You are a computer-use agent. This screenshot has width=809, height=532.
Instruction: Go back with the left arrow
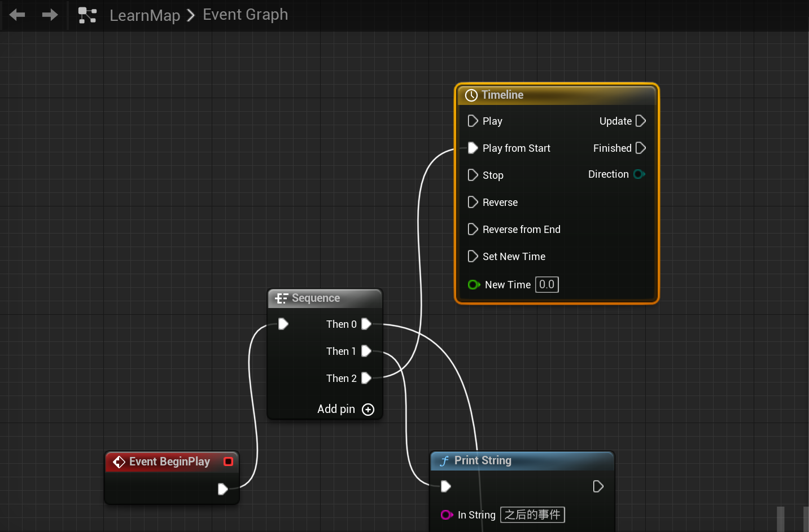pos(17,15)
